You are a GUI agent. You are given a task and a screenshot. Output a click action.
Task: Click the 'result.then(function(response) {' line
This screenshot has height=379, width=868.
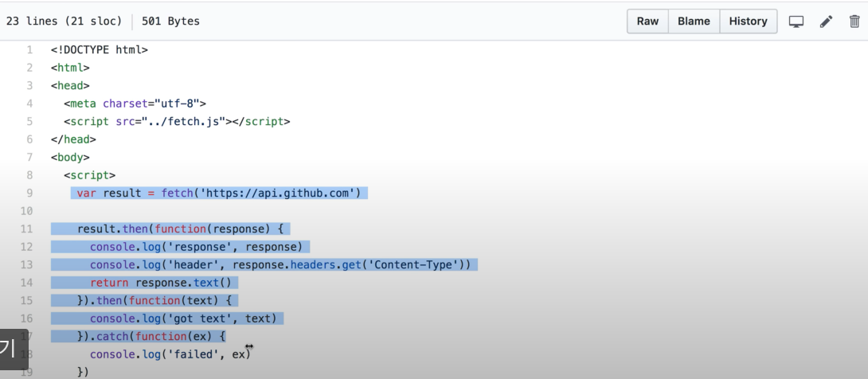(181, 229)
